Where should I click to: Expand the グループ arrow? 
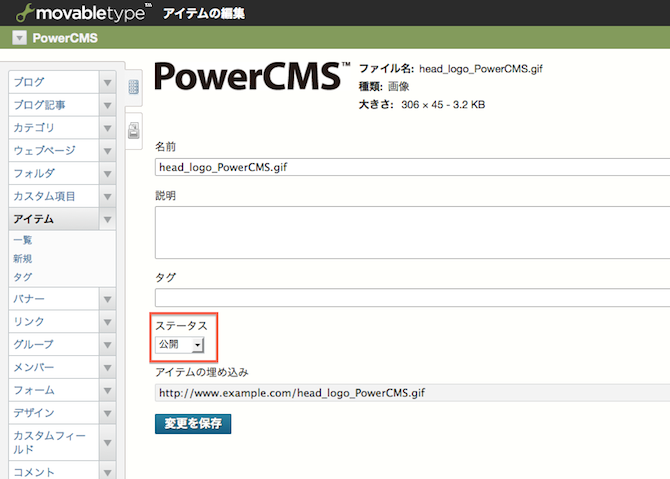107,344
